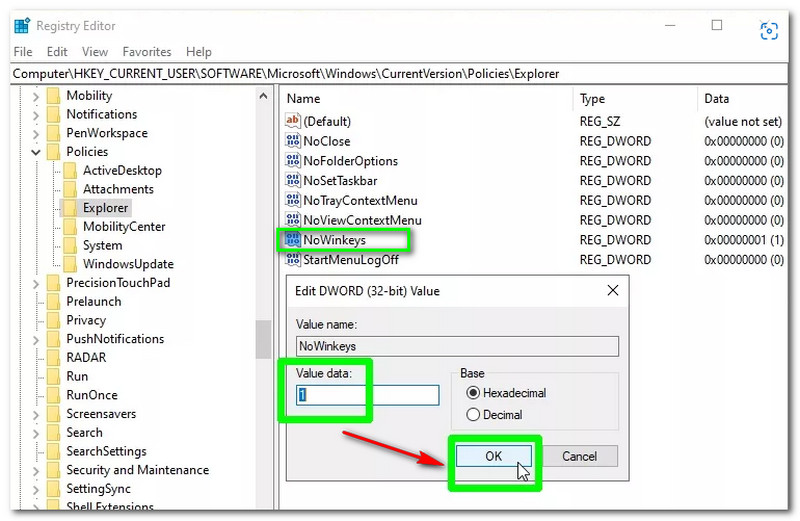Select the NoTrayContextMenu value icon
800x521 pixels.
click(x=293, y=201)
